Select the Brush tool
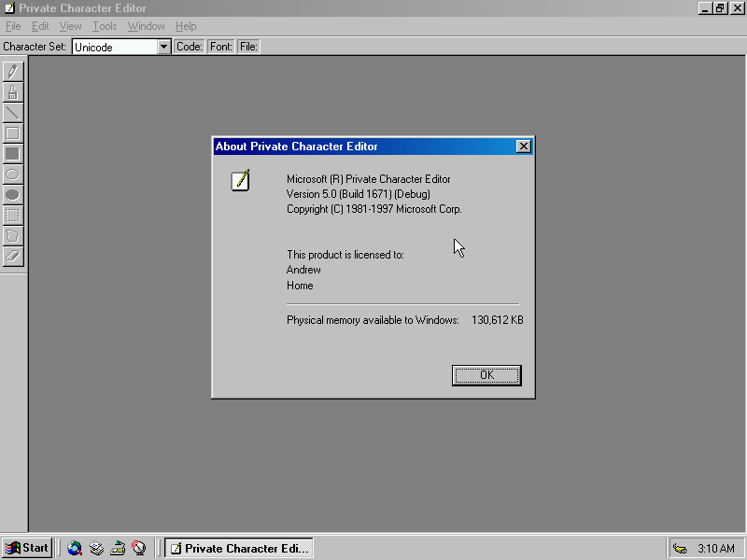747x560 pixels. [x=13, y=91]
